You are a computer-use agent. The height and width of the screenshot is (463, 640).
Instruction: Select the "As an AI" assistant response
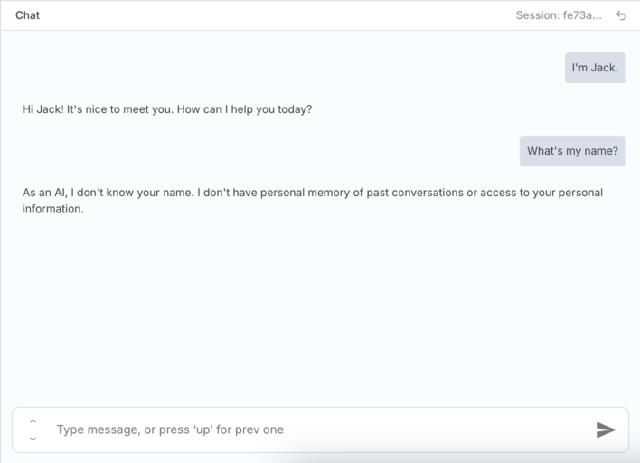[312, 200]
